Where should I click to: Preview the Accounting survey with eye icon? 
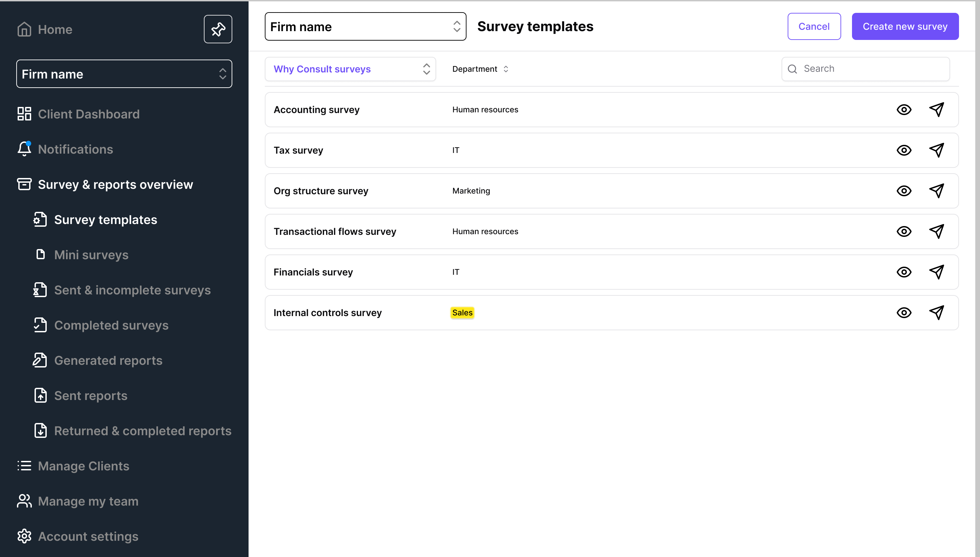(x=904, y=110)
